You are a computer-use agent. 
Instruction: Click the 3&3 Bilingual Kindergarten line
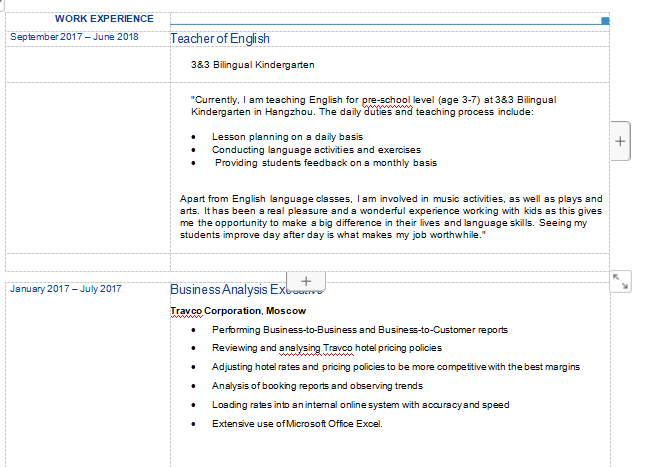point(253,65)
